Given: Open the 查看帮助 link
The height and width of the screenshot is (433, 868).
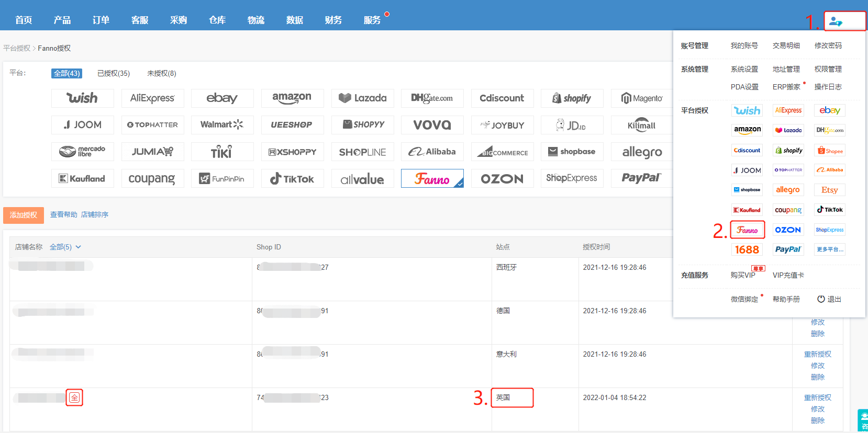Looking at the screenshot, I should pyautogui.click(x=64, y=214).
